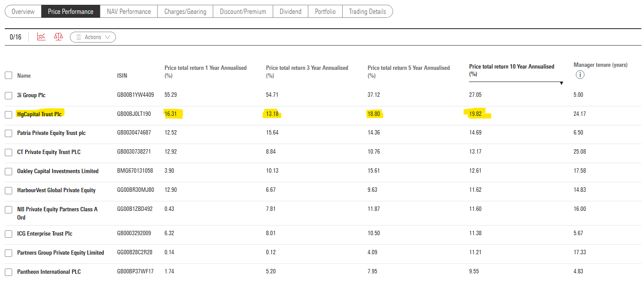Check the HarbourVest Global Private Equity box

pos(8,190)
